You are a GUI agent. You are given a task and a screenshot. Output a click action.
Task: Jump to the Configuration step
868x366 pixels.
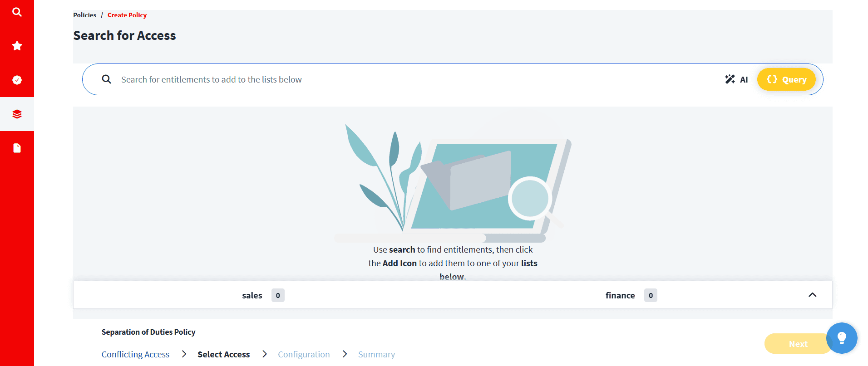[304, 354]
